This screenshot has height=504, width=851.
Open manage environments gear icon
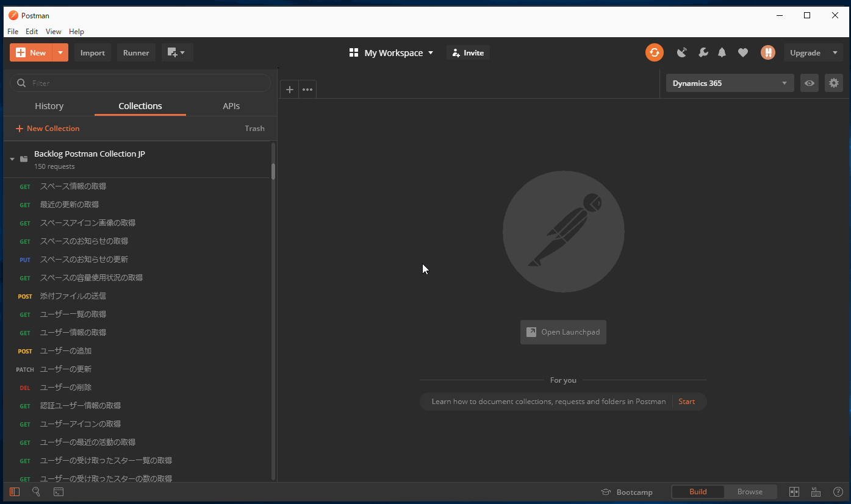(x=834, y=83)
